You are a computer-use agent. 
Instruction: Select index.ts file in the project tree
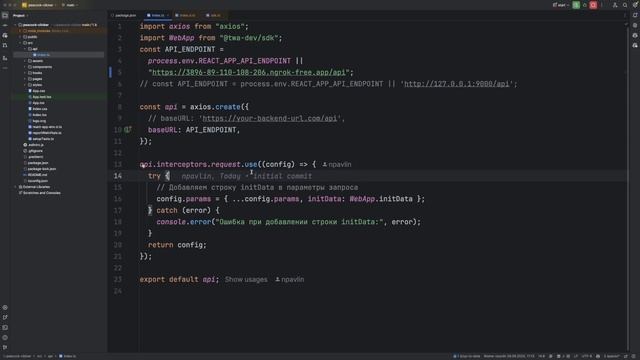[59, 55]
